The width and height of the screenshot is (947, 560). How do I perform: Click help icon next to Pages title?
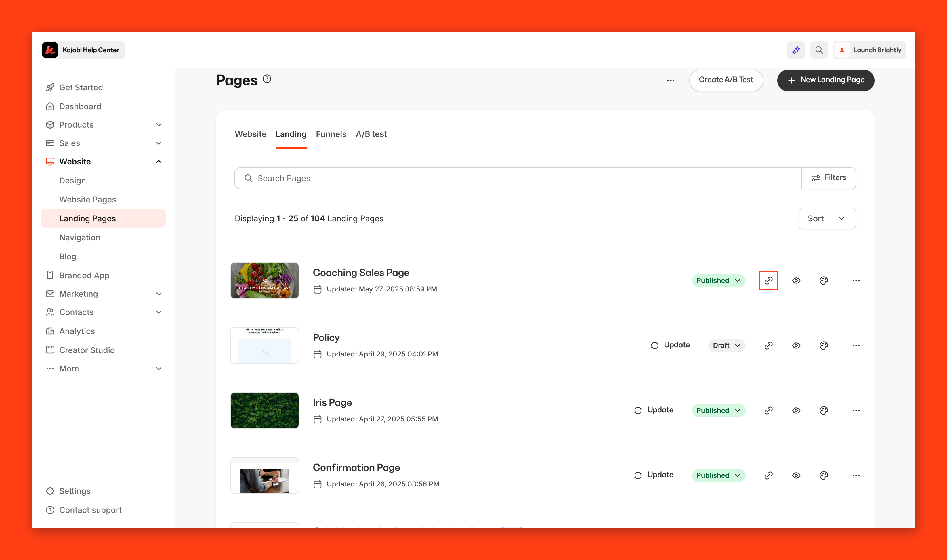click(x=267, y=79)
